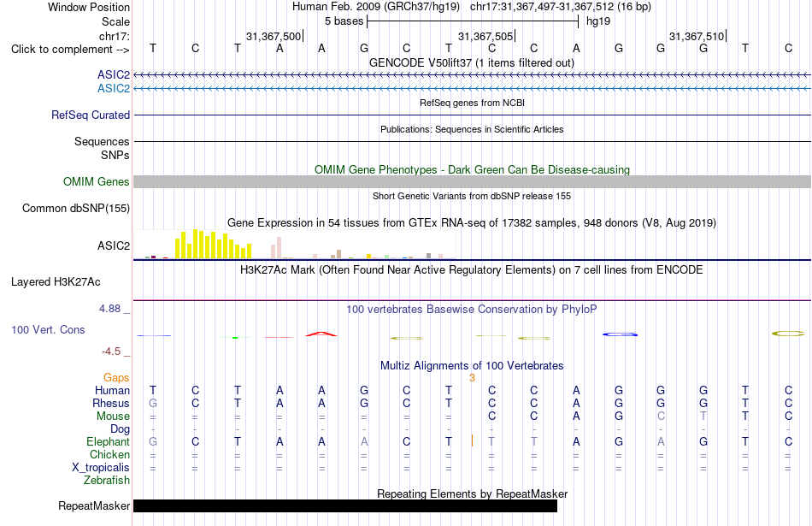The image size is (812, 526).
Task: Click the Dog species label
Action: [x=121, y=429]
